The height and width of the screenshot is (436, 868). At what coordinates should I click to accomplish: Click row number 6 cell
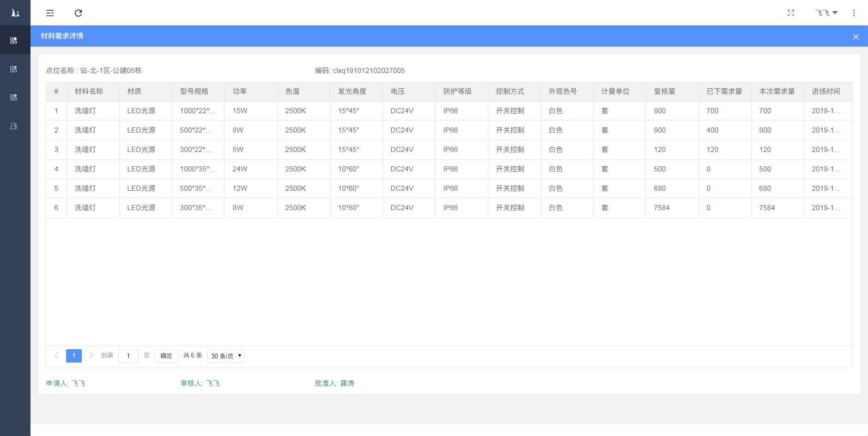(56, 208)
